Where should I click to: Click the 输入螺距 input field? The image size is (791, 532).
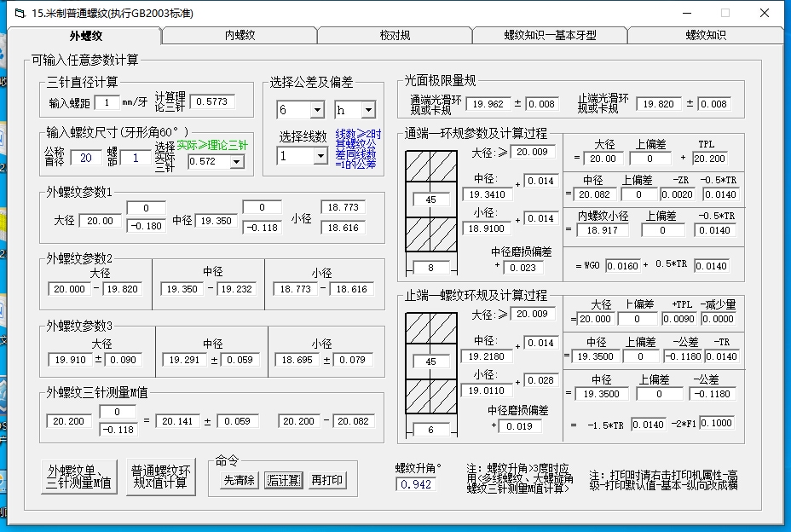pos(106,102)
